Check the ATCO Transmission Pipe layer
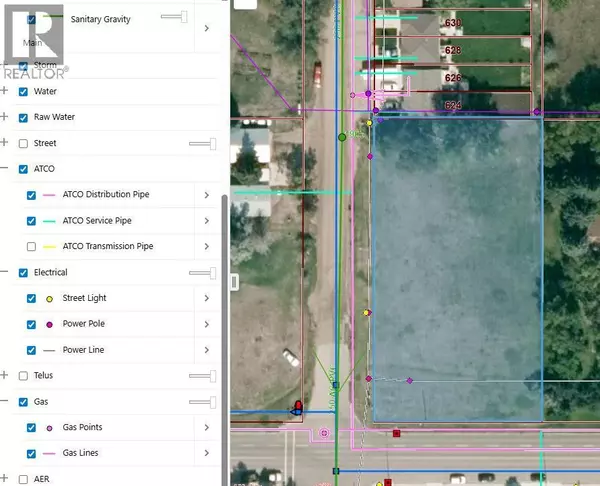The height and width of the screenshot is (486, 600). click(32, 246)
